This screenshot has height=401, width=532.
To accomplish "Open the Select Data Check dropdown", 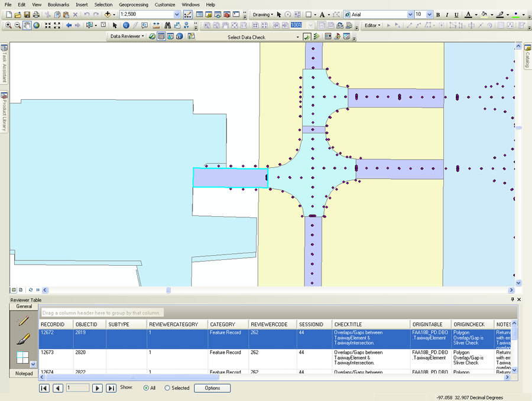I will coord(298,37).
